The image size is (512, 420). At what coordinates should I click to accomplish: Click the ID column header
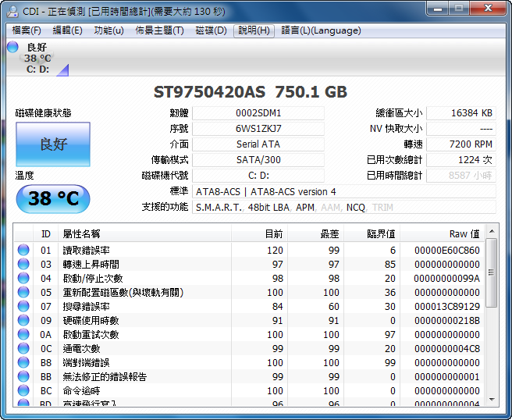coord(46,234)
